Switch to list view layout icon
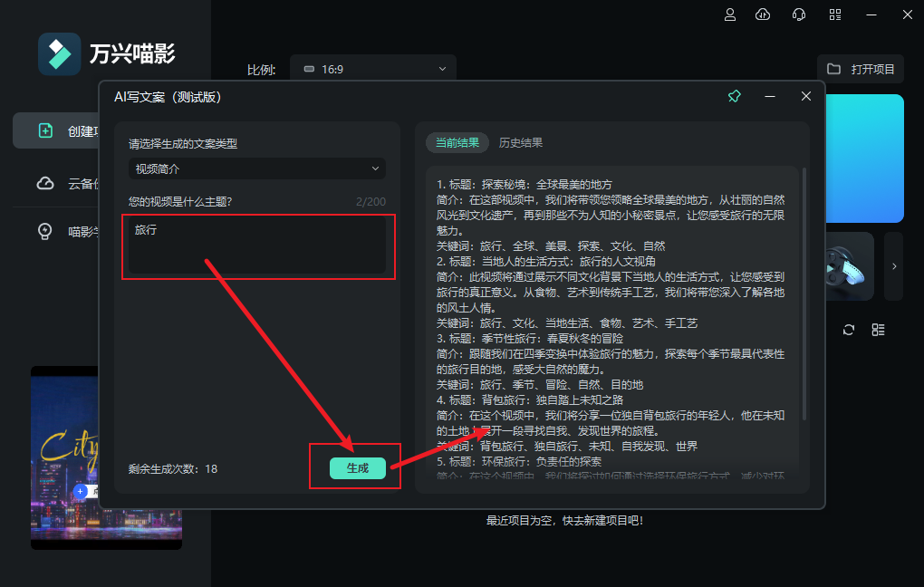 tap(878, 330)
